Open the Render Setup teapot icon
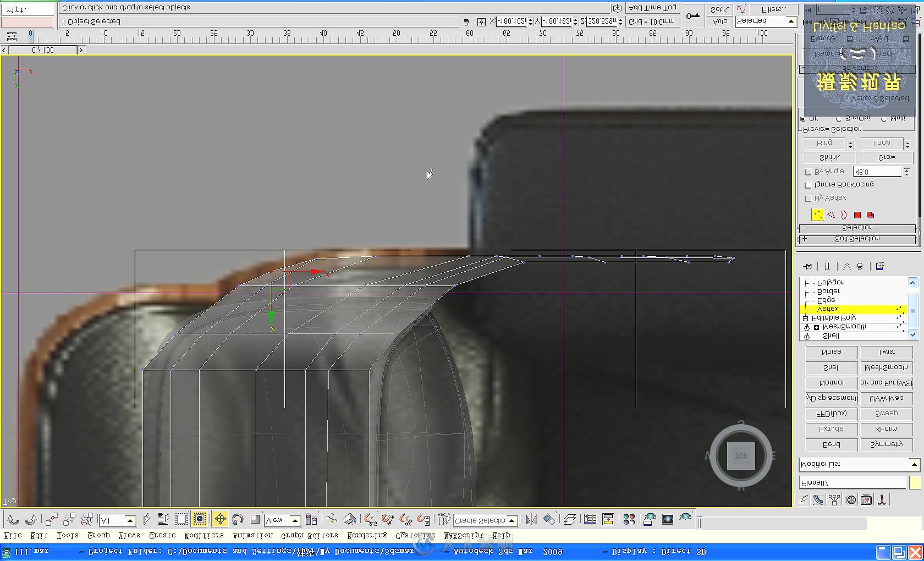 [650, 519]
